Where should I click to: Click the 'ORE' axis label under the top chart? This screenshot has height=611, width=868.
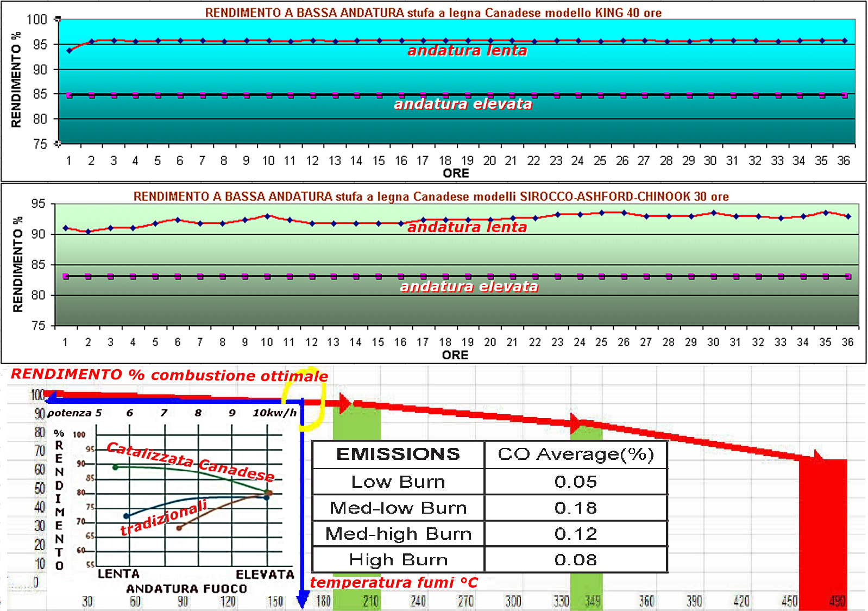456,173
